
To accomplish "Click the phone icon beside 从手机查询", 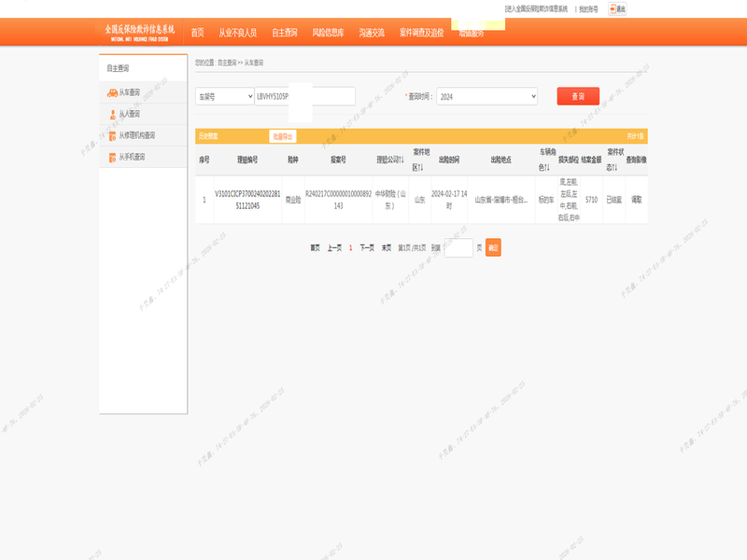I will 112,157.
